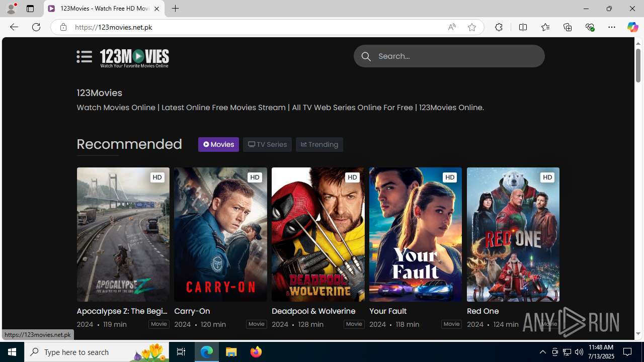Open browser Extensions menu
644x362 pixels.
click(x=499, y=27)
